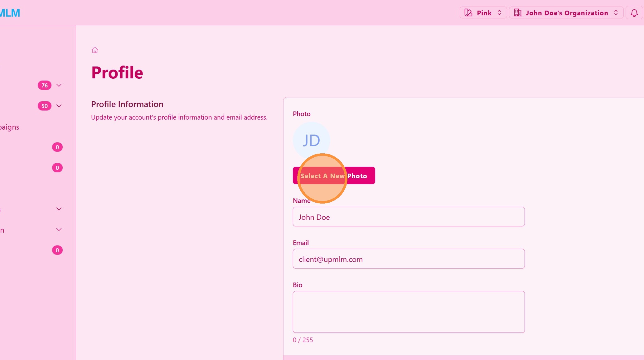Expand the chevron next to badge 50
Screen dimensions: 644x360
tap(59, 106)
